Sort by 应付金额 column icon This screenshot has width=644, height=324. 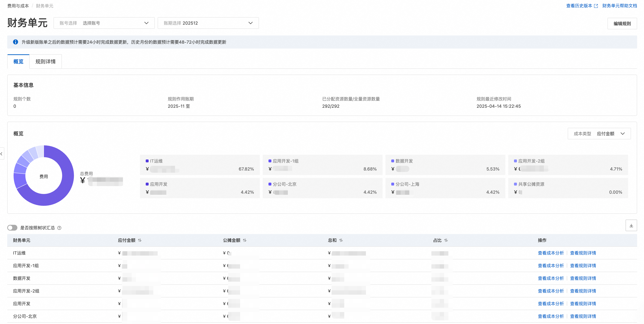pyautogui.click(x=140, y=240)
